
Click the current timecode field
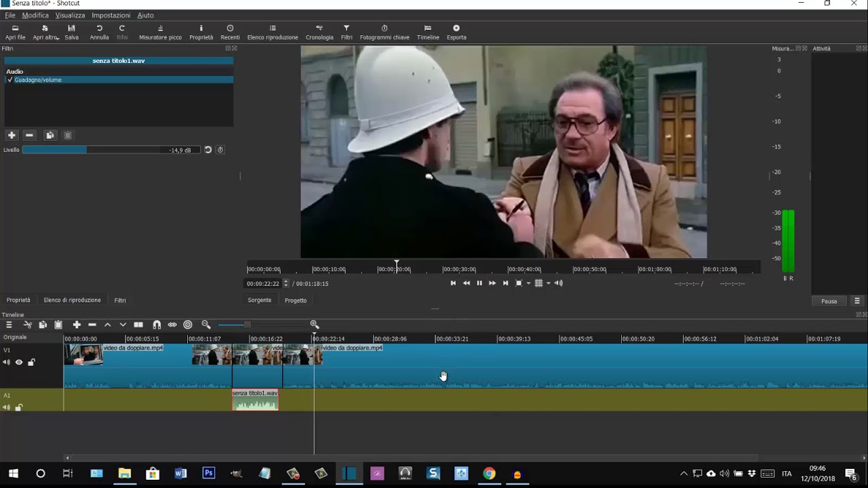click(x=264, y=283)
